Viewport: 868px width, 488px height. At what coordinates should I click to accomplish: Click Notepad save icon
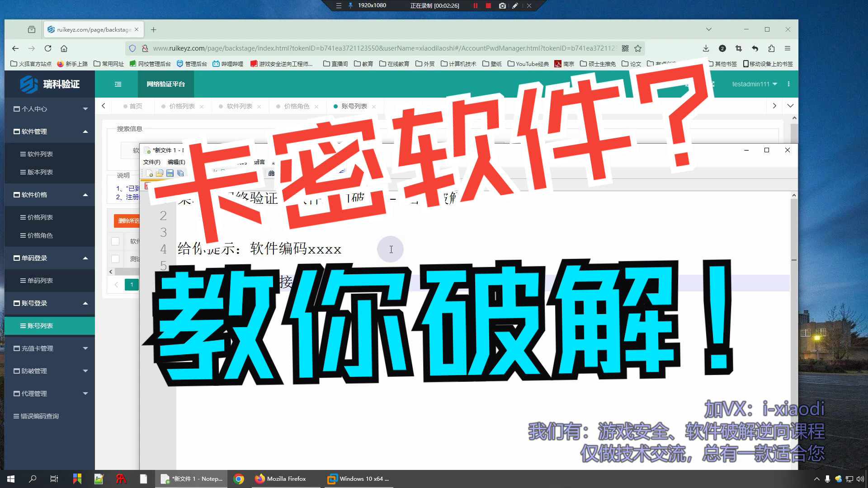tap(170, 173)
